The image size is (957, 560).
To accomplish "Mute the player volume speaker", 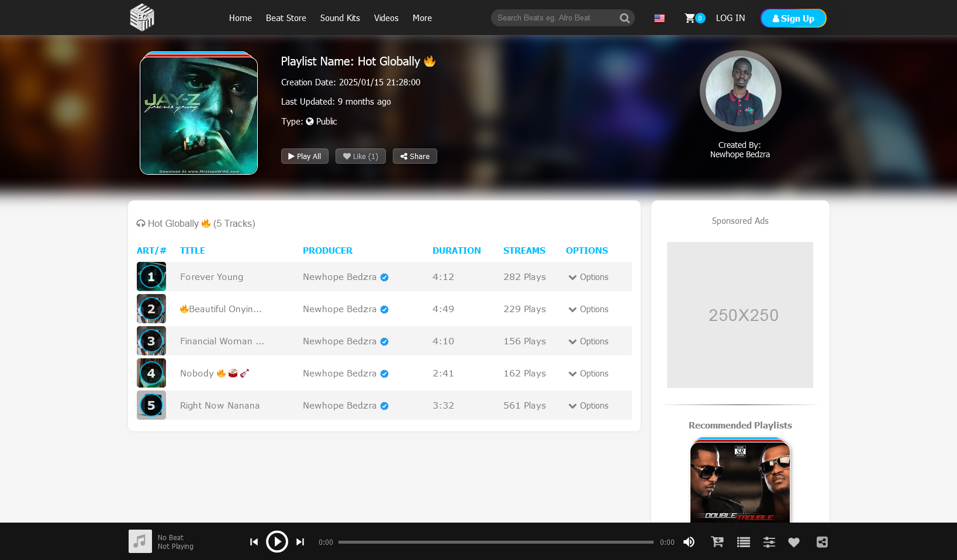I will pos(689,542).
